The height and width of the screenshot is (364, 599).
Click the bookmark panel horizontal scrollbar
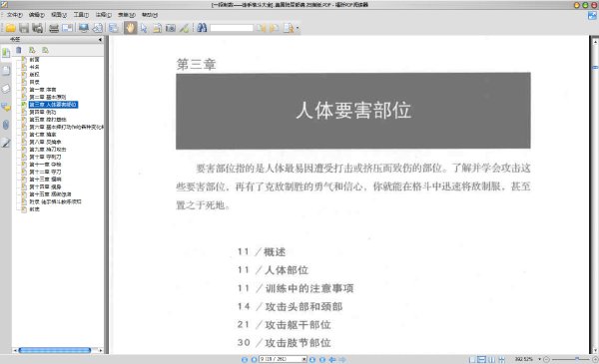[x=55, y=350]
